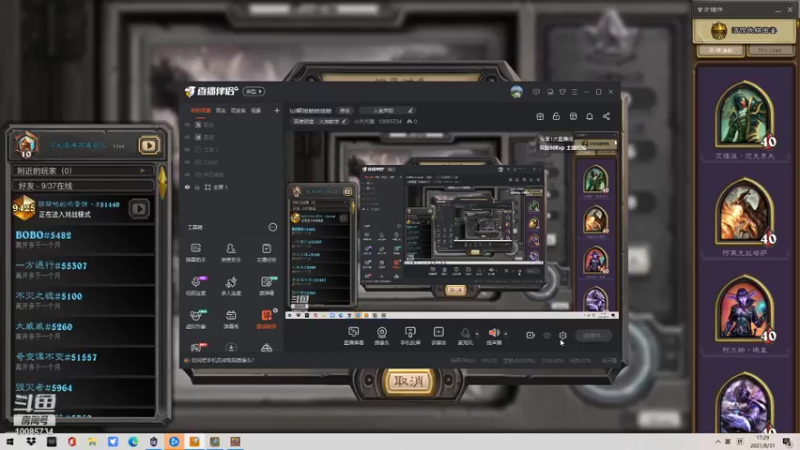The image size is (800, 450).
Task: Toggle lock on 全屏 1 source
Action: point(197,187)
